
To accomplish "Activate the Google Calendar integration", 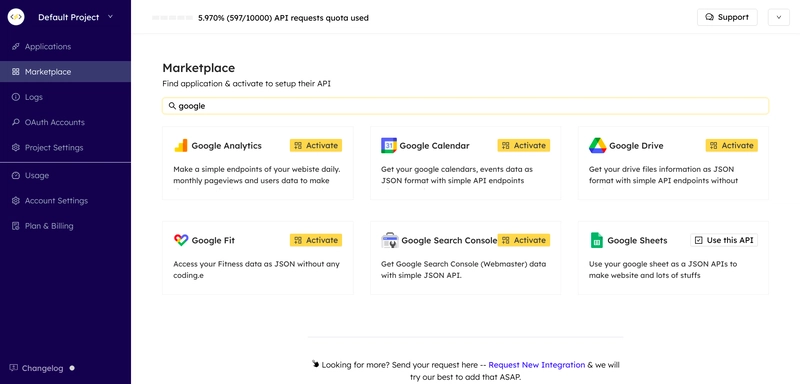I will point(523,145).
